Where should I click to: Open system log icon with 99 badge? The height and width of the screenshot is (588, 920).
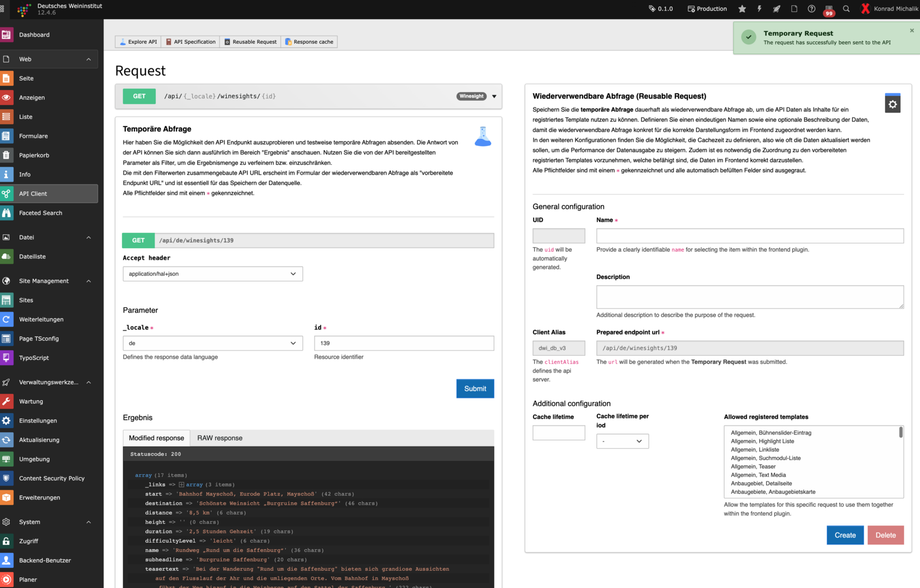(829, 9)
